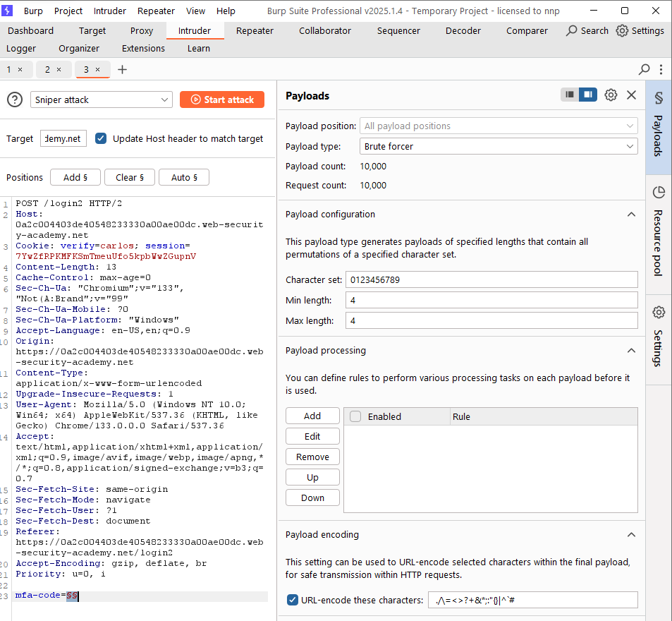The width and height of the screenshot is (672, 621).
Task: Open the Intruder menu in menu bar
Action: click(x=110, y=11)
